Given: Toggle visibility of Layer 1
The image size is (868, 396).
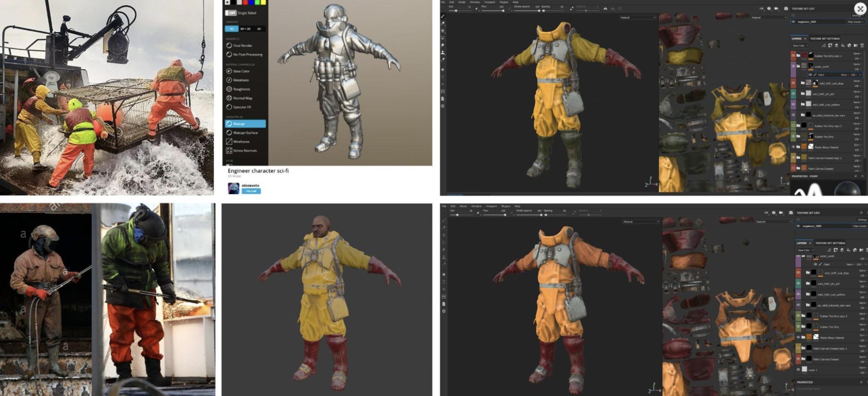Looking at the screenshot, I should [x=798, y=369].
